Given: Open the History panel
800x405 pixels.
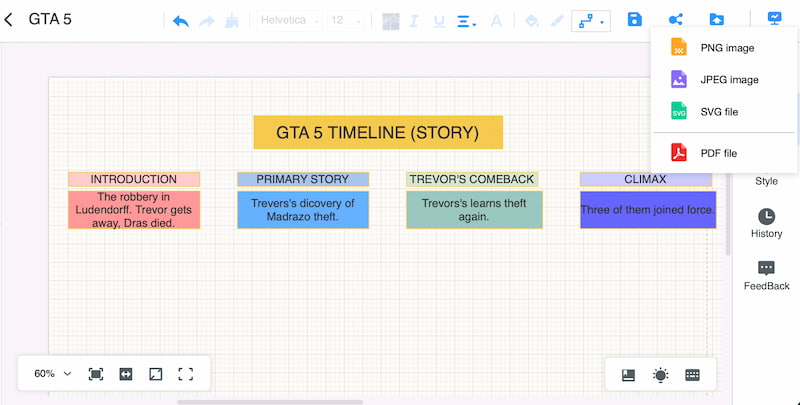Looking at the screenshot, I should (x=766, y=223).
